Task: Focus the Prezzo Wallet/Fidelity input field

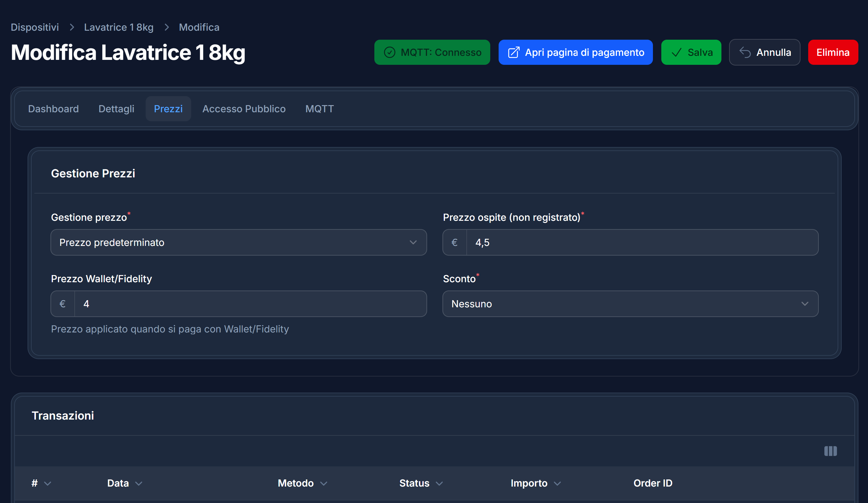Action: pos(250,304)
